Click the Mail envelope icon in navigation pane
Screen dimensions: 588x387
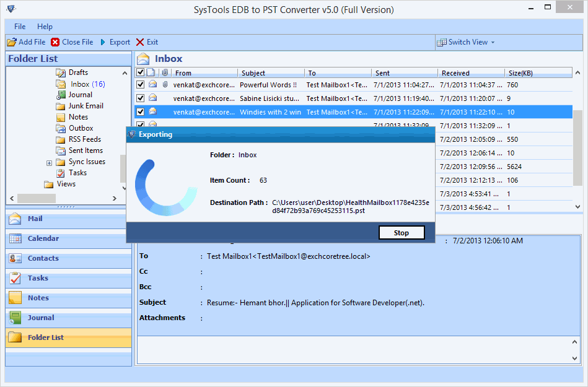pyautogui.click(x=15, y=219)
